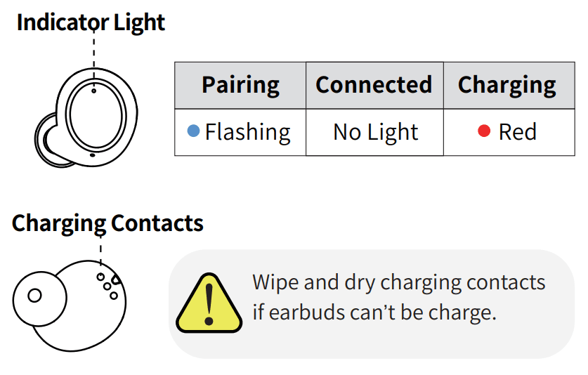
Task: Click the indicator light dot on upper earbud
Action: point(94,90)
